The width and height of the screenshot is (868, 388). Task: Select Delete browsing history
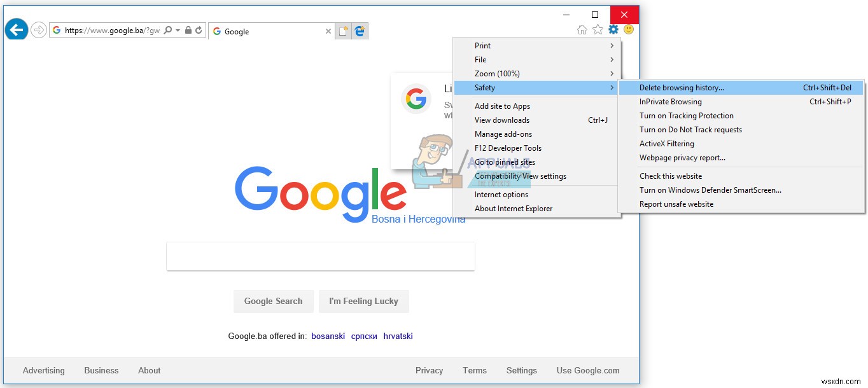pyautogui.click(x=682, y=87)
